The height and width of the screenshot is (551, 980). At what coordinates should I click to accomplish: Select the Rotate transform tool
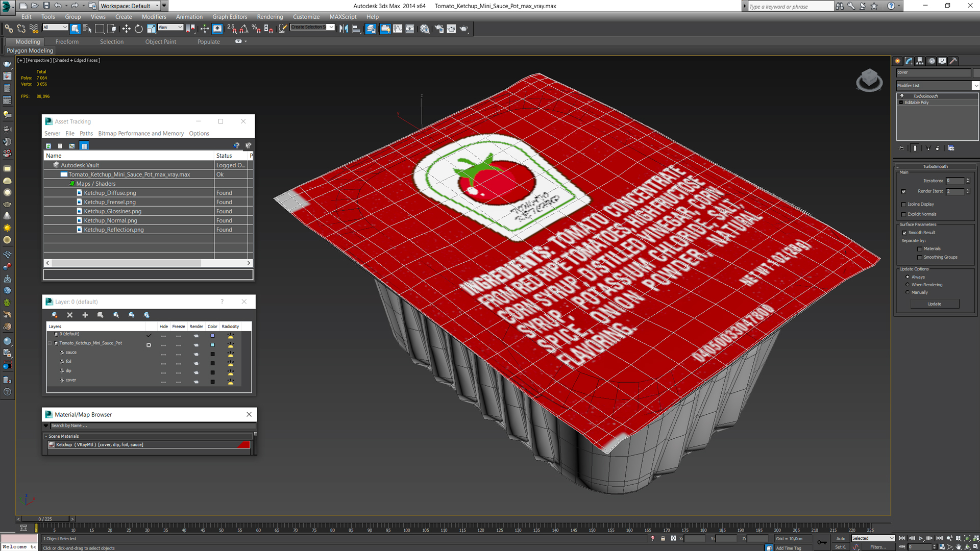138,29
